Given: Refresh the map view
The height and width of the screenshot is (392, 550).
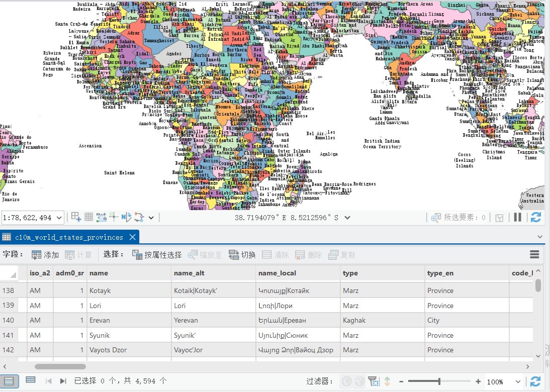Looking at the screenshot, I should pos(535,218).
